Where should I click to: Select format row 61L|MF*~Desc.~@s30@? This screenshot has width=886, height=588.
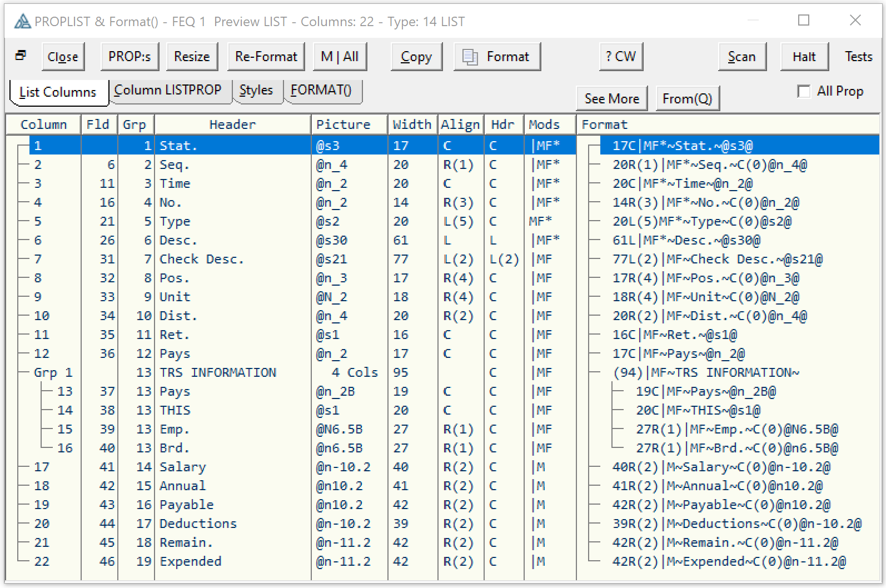tap(686, 240)
